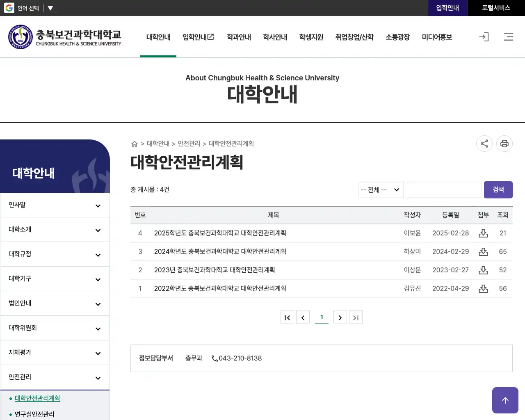
Task: Click the share icon button
Action: tap(484, 144)
